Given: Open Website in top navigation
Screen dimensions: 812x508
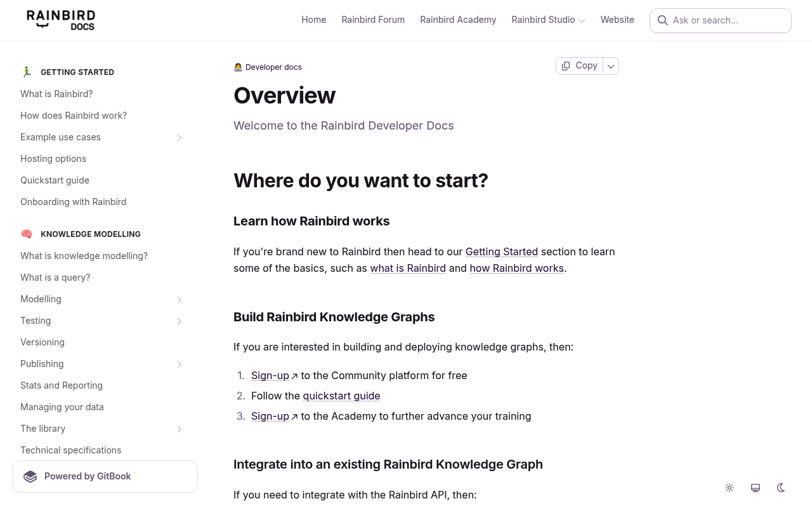Looking at the screenshot, I should 617,20.
